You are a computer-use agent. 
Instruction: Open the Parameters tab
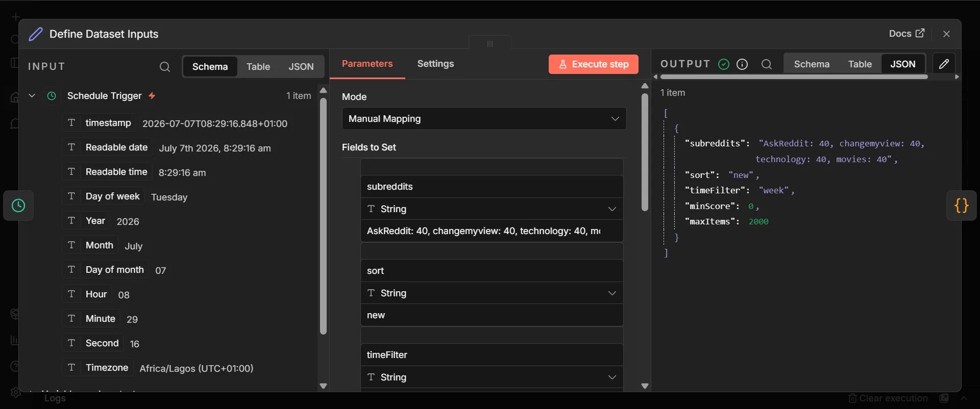[x=367, y=64]
